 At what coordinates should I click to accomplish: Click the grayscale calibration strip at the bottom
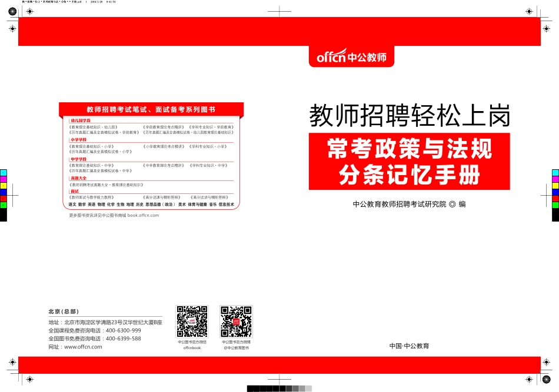(x=279, y=388)
